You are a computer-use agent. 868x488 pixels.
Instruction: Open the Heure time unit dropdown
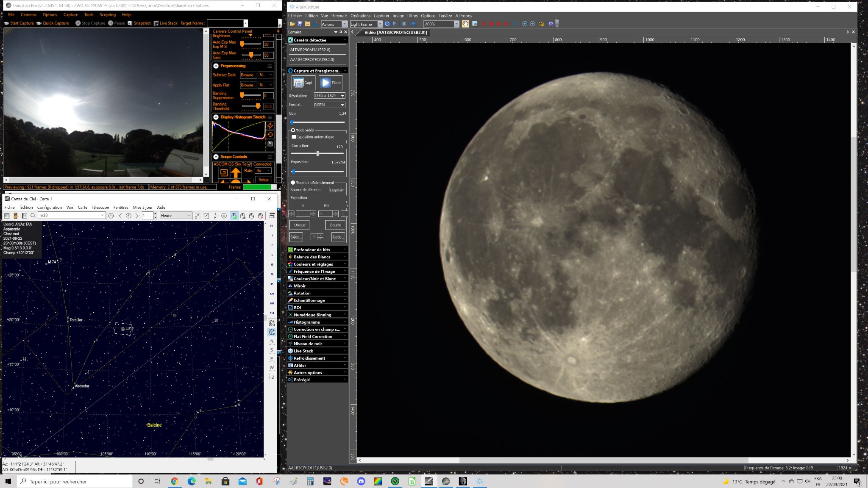(176, 216)
